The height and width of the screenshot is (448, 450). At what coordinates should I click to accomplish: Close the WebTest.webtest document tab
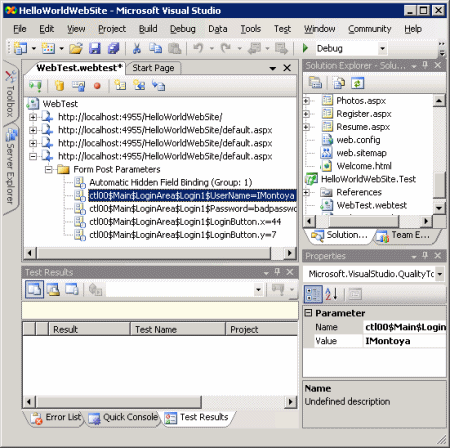(x=287, y=68)
